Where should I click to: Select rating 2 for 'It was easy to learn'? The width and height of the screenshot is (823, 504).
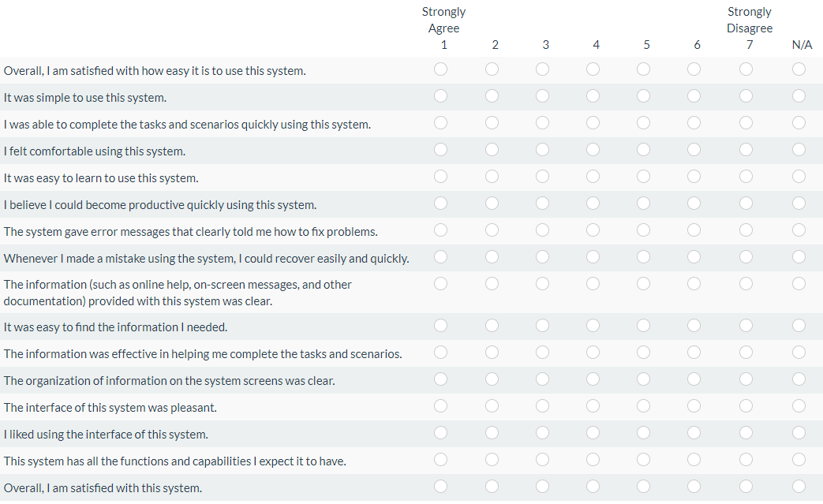(492, 177)
